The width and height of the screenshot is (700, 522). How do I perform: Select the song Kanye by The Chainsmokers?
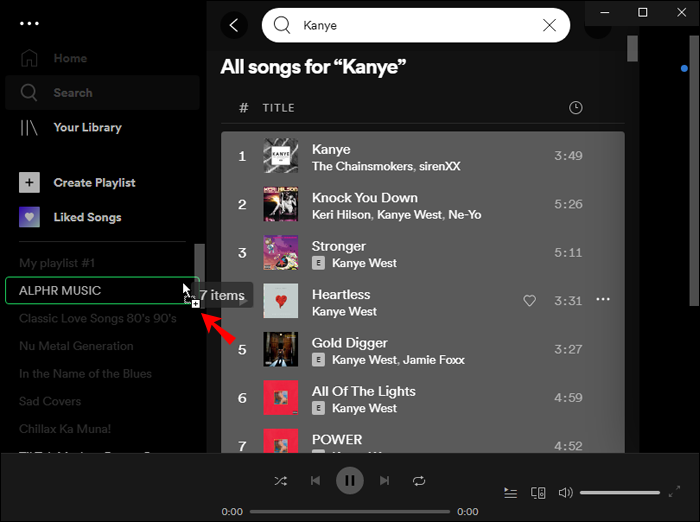pyautogui.click(x=423, y=156)
